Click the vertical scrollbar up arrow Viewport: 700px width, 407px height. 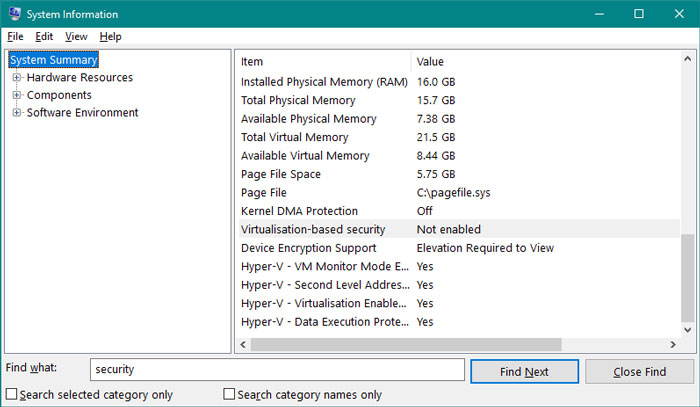click(x=686, y=60)
